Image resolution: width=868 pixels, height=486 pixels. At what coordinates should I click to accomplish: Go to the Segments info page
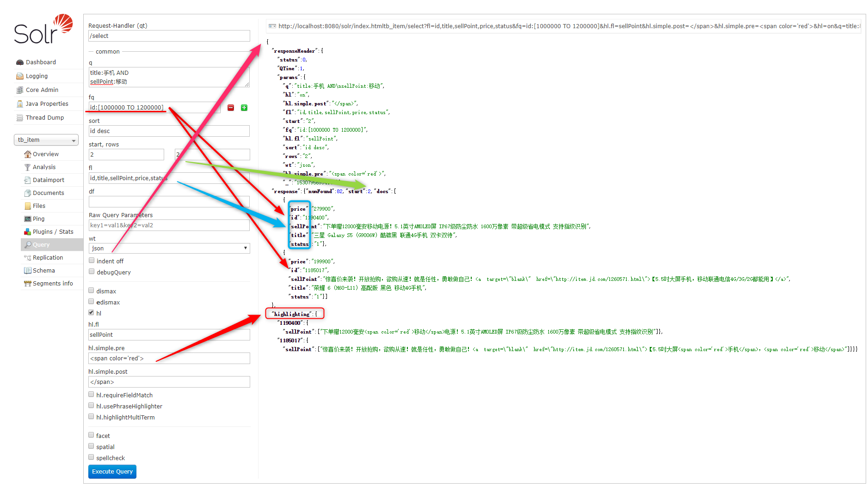point(53,284)
